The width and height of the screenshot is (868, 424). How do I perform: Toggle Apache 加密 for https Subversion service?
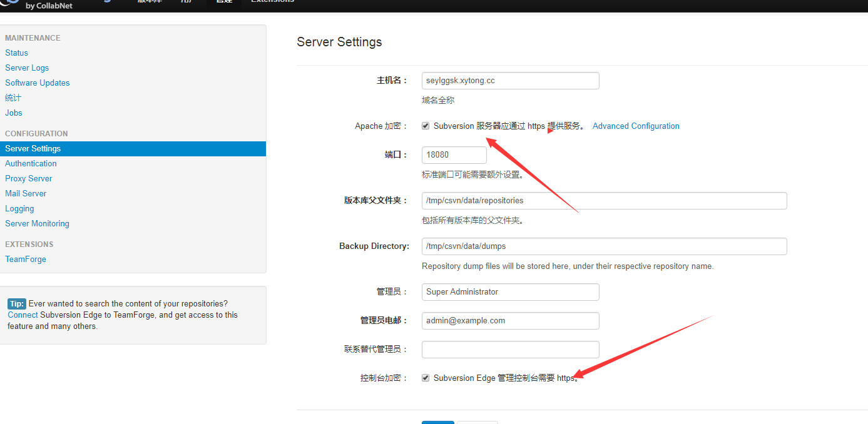tap(426, 126)
